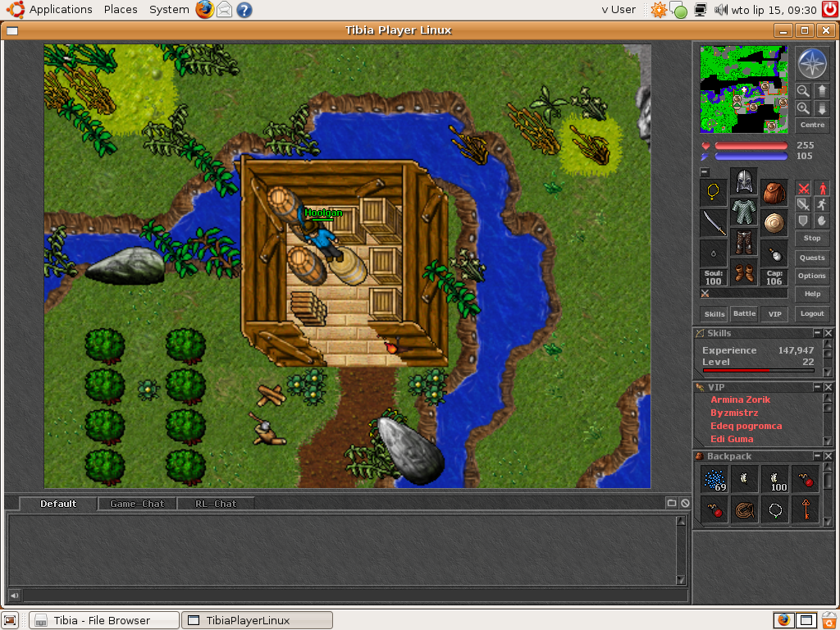The height and width of the screenshot is (630, 840).
Task: Close the Skills panel
Action: click(829, 333)
